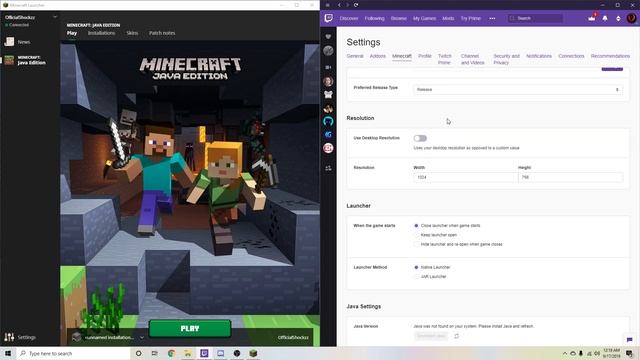The image size is (640, 360).
Task: Click Try Prime in Twitch nav
Action: click(471, 18)
